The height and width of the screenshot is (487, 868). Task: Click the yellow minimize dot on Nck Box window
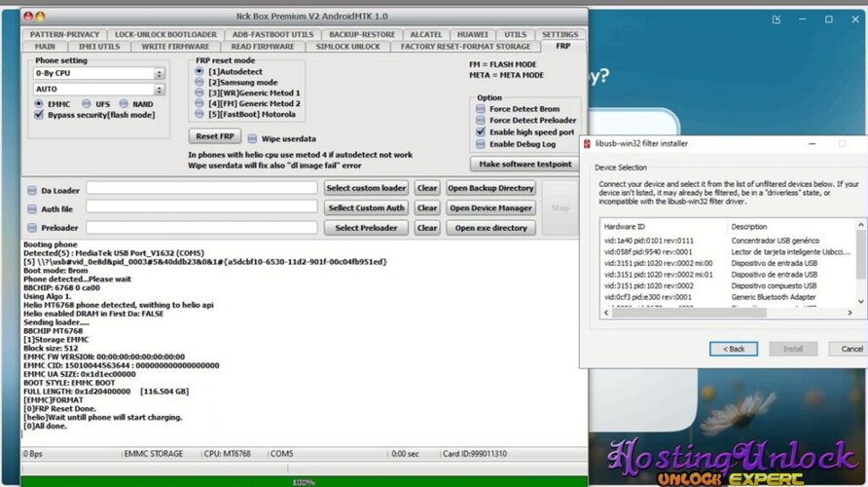(40, 16)
